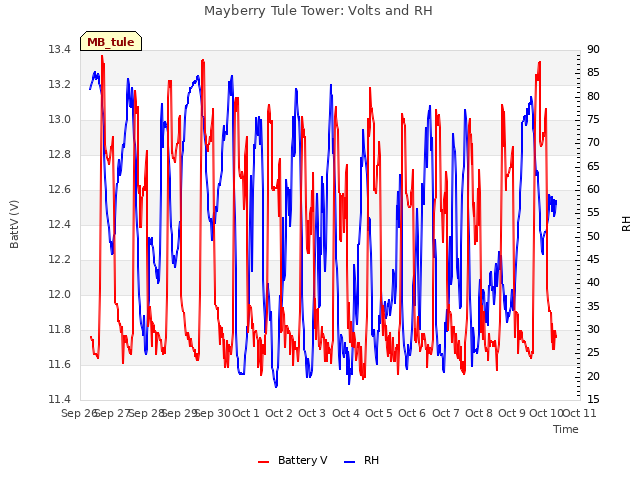Viewport: 640px width, 480px height.
Task: Click the 25 tick on the RH axis
Action: tap(593, 353)
